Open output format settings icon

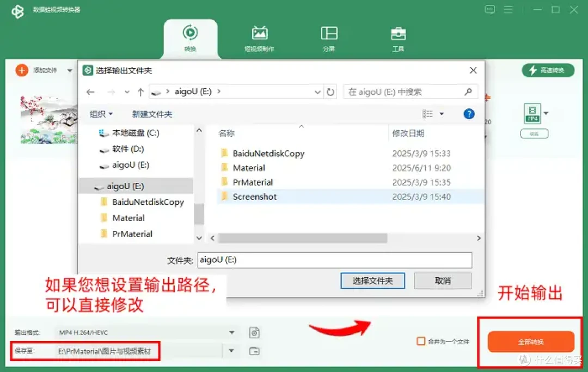[x=254, y=332]
